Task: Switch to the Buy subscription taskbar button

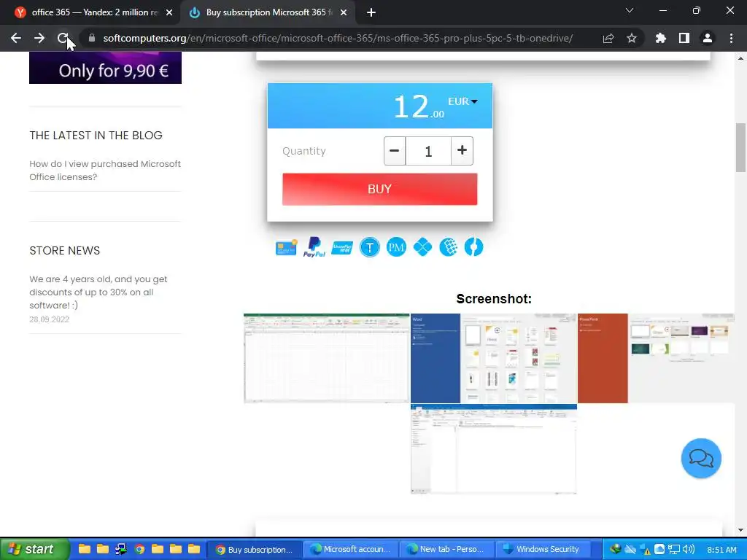Action: click(255, 549)
